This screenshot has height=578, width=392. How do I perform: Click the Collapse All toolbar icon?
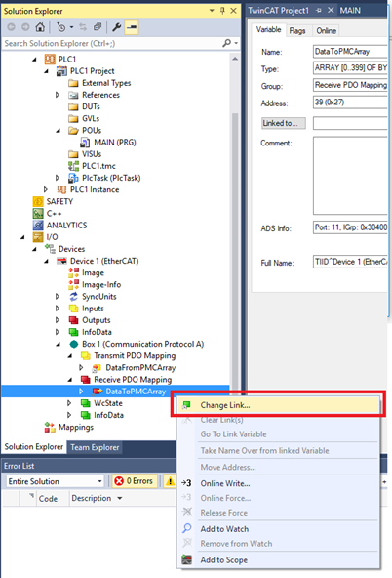pos(98,27)
